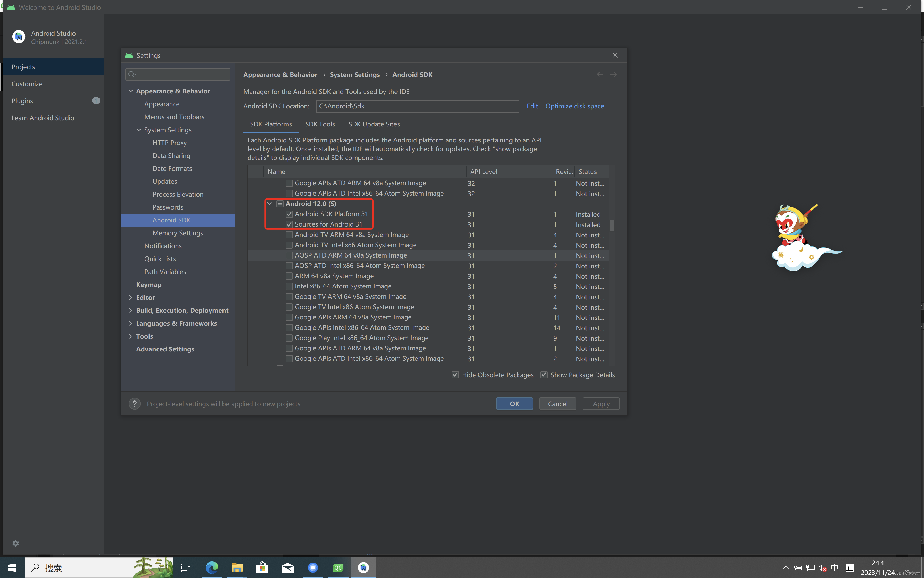Viewport: 924px width, 578px height.
Task: Expand Languages & Frameworks node
Action: (130, 323)
